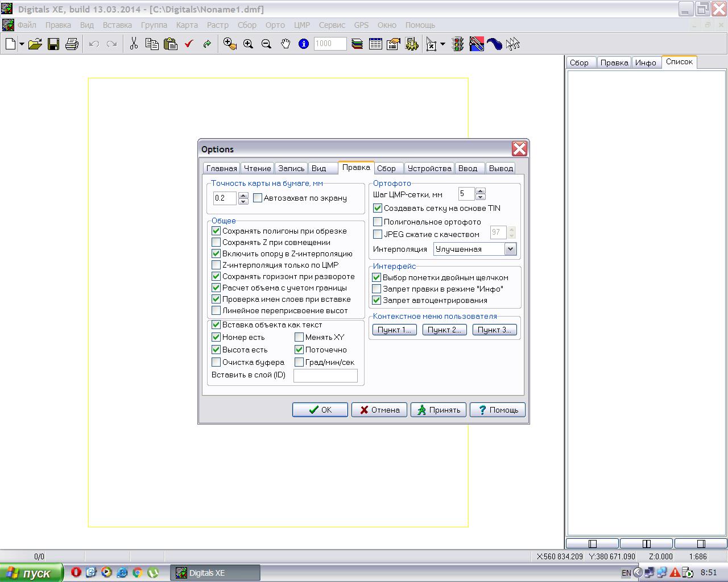Click the traffic light toolbar icon

click(x=458, y=44)
